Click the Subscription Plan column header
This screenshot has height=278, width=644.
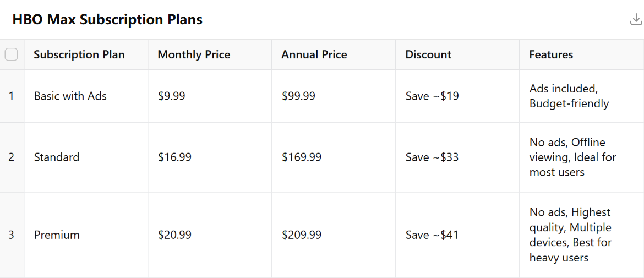(x=79, y=54)
